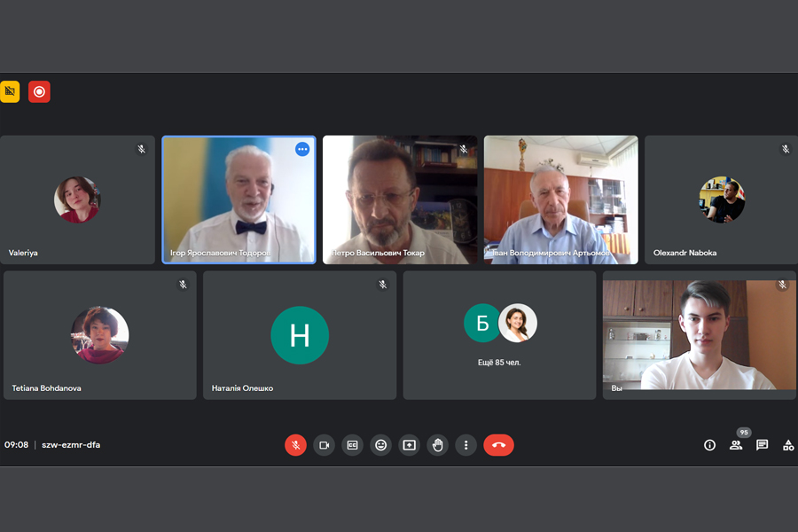Image resolution: width=798 pixels, height=532 pixels.
Task: Click the Olexandr Naboka name label
Action: pyautogui.click(x=685, y=253)
